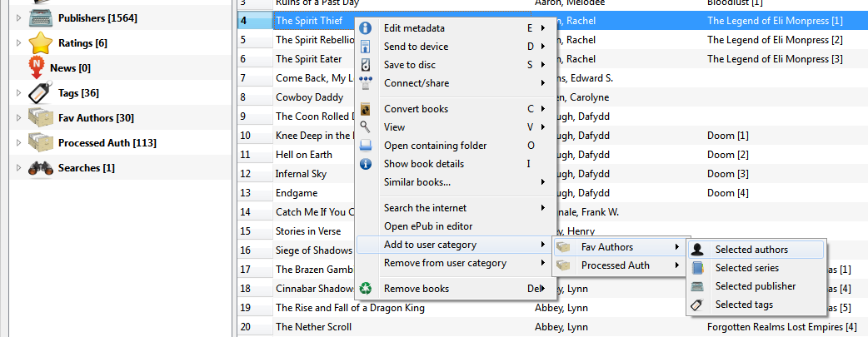Click the Send to device icon

[365, 47]
